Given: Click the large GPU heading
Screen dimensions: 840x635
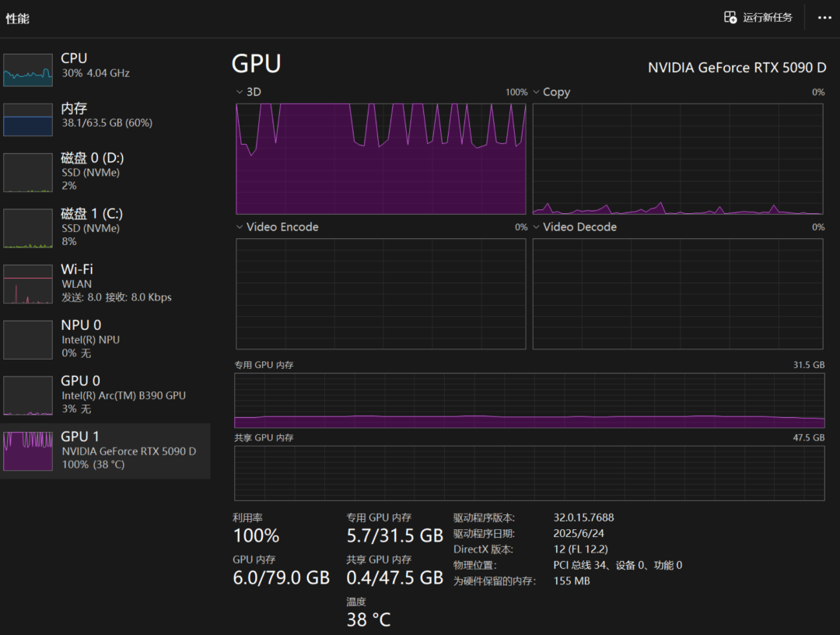Looking at the screenshot, I should 256,64.
